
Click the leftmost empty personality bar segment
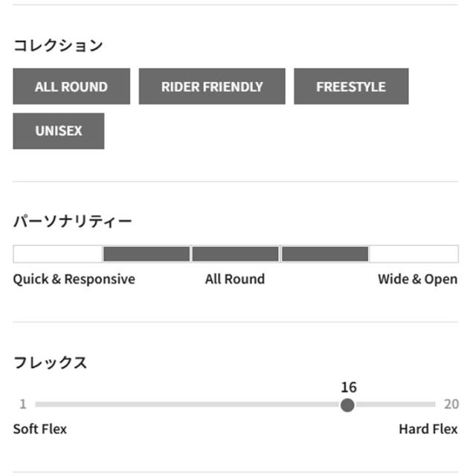point(57,254)
